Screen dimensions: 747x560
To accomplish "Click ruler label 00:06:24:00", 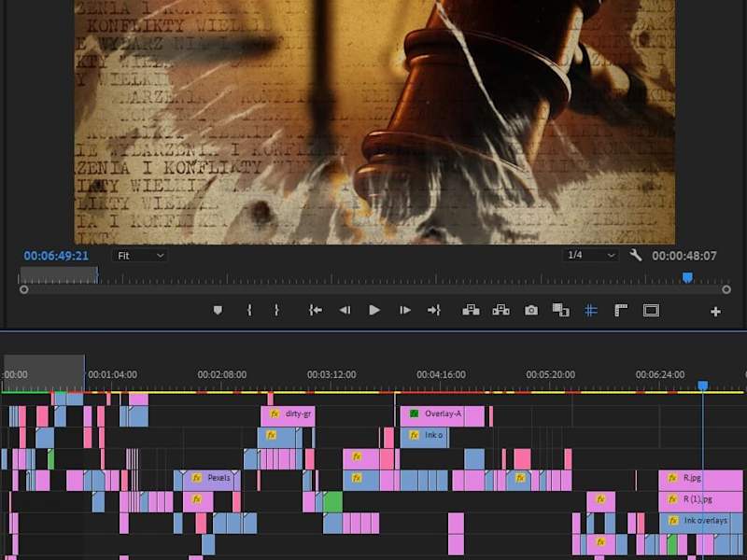I will click(660, 375).
